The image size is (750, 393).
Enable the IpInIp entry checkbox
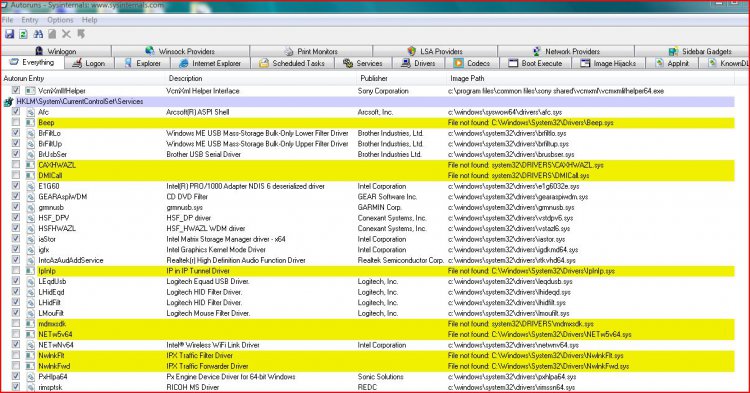click(x=16, y=270)
